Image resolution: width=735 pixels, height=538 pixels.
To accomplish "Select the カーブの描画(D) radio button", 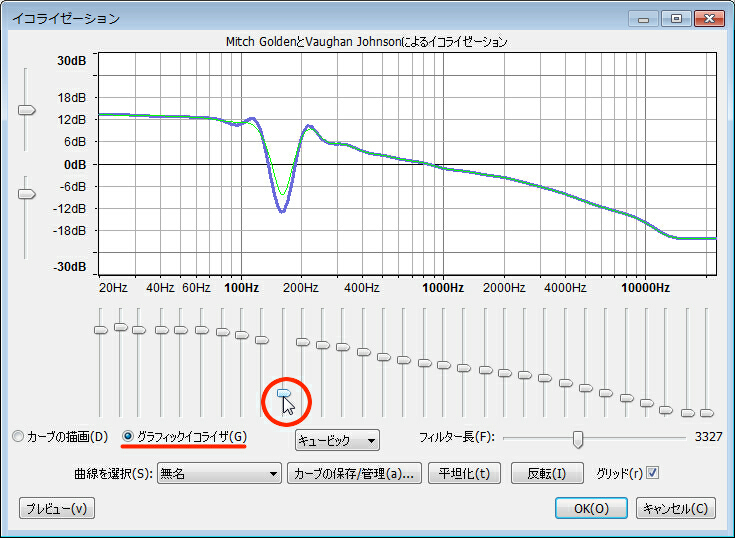I will (18, 437).
